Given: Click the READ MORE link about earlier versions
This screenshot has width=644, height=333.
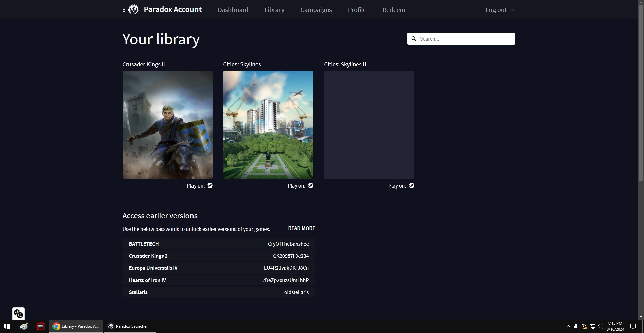Looking at the screenshot, I should coord(301,228).
